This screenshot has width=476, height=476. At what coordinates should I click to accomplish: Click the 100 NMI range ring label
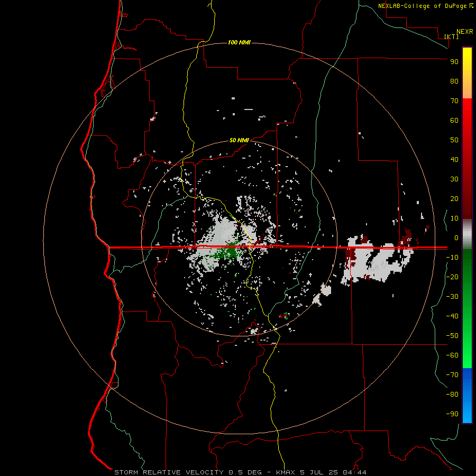239,42
